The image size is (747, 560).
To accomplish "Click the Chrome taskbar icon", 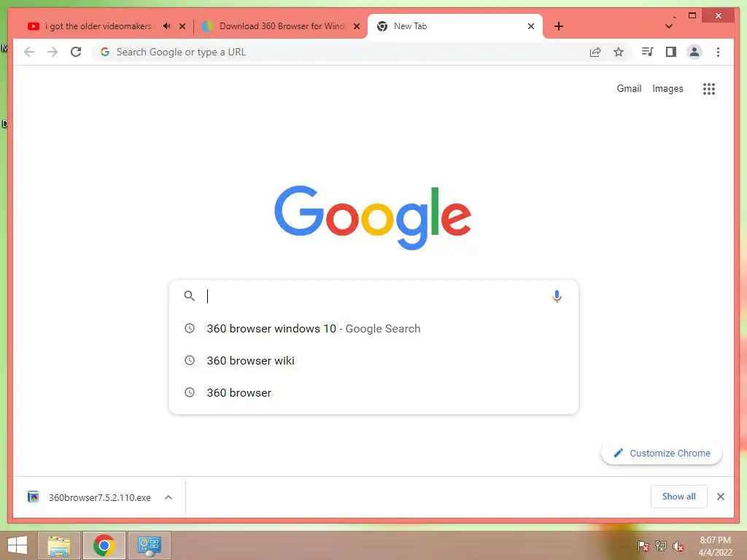I will click(x=104, y=545).
